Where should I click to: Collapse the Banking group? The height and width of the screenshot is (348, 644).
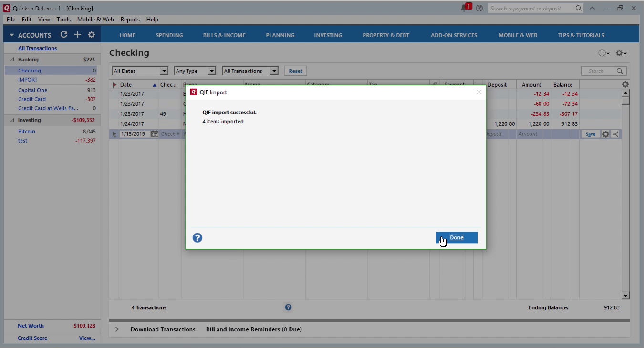click(12, 60)
